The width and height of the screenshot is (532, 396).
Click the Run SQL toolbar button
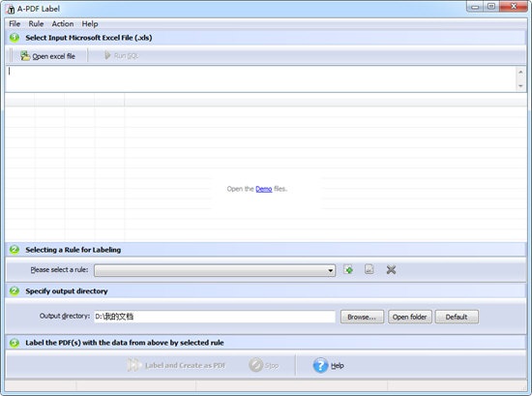121,56
